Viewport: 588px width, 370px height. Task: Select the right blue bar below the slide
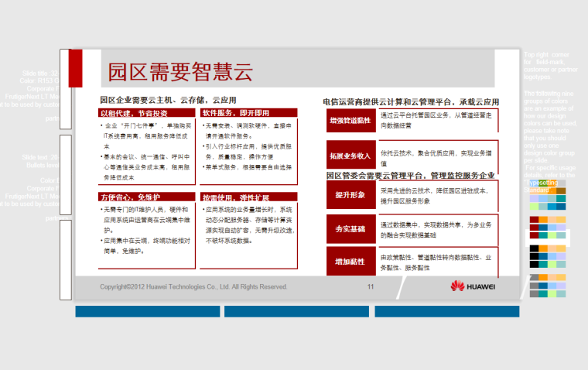coord(446,311)
